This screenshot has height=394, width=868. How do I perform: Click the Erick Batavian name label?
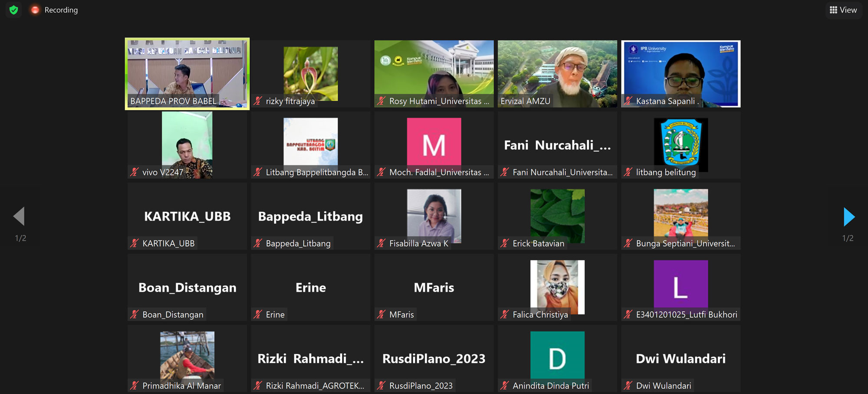click(538, 243)
